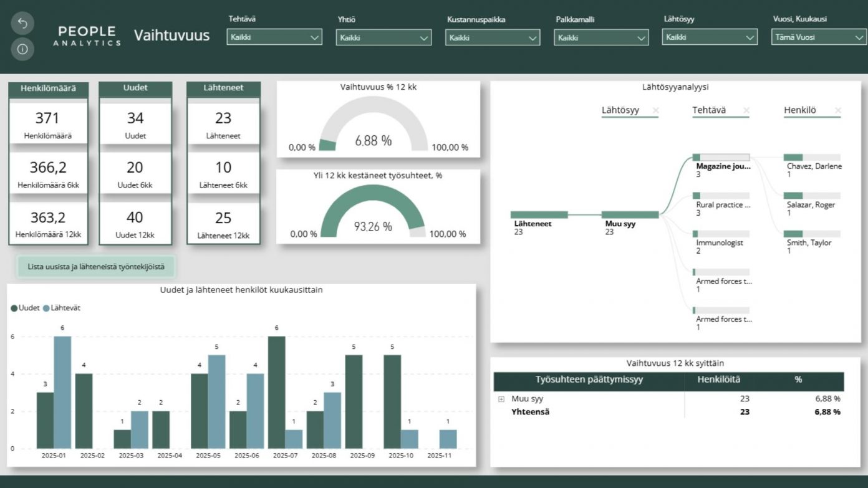The width and height of the screenshot is (868, 488).
Task: Open the Tehtävä filter dropdown
Action: (x=273, y=37)
